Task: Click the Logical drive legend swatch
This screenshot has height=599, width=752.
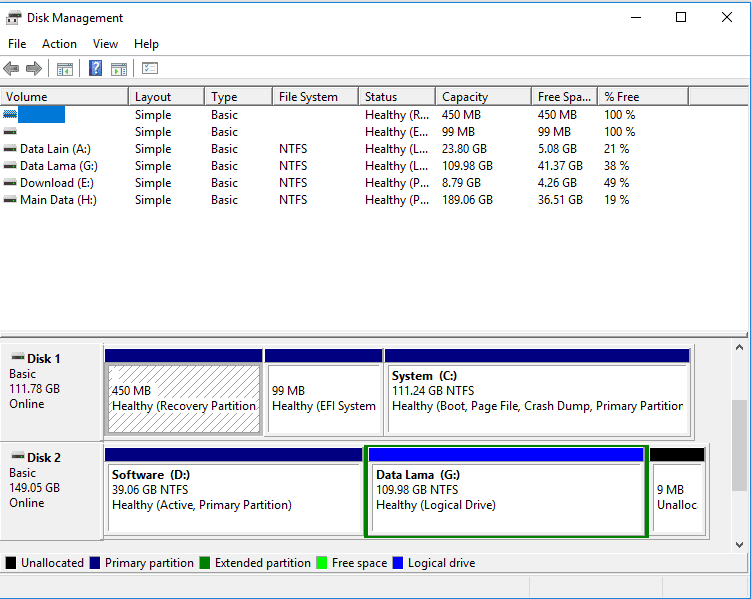Action: pyautogui.click(x=398, y=563)
